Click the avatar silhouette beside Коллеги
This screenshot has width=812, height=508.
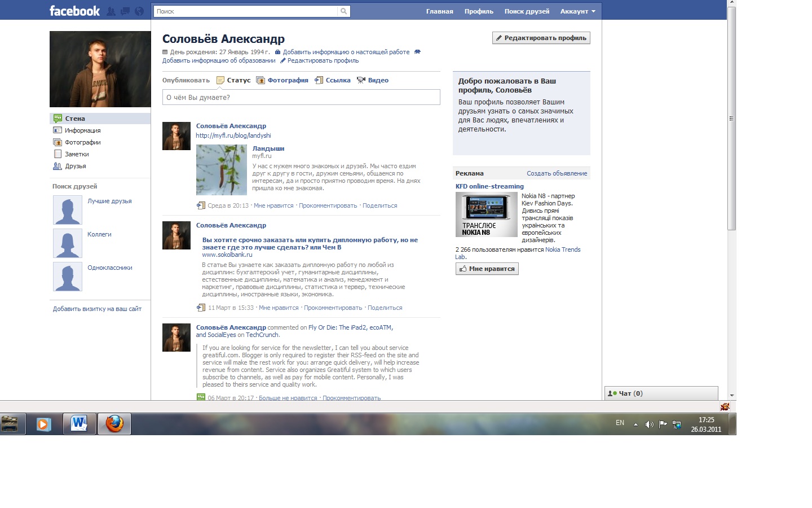68,243
